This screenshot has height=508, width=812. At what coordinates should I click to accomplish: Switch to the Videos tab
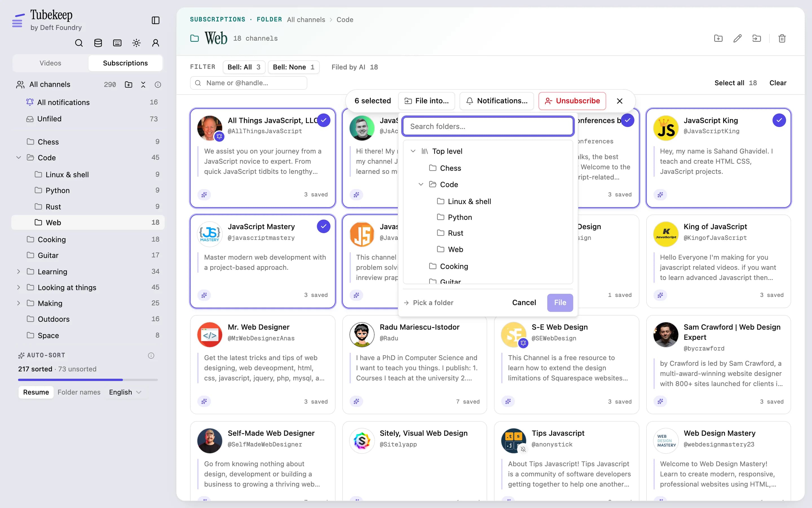50,63
